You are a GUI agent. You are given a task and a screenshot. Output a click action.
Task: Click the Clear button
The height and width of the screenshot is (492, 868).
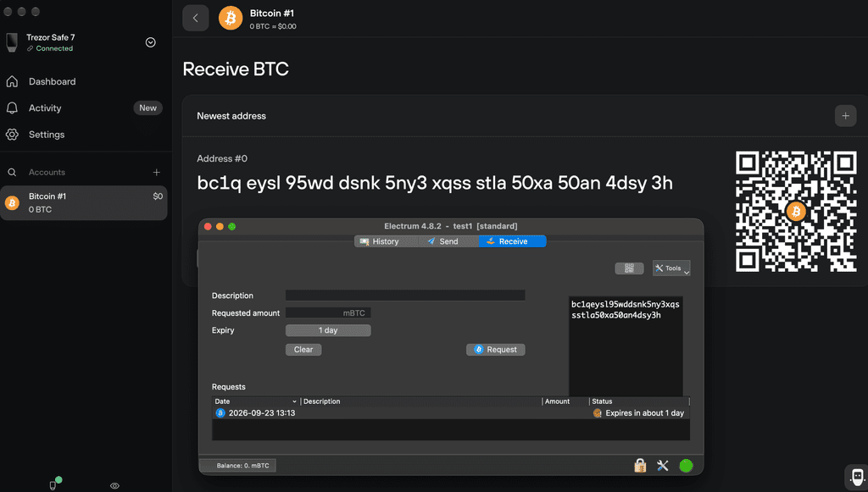click(303, 350)
